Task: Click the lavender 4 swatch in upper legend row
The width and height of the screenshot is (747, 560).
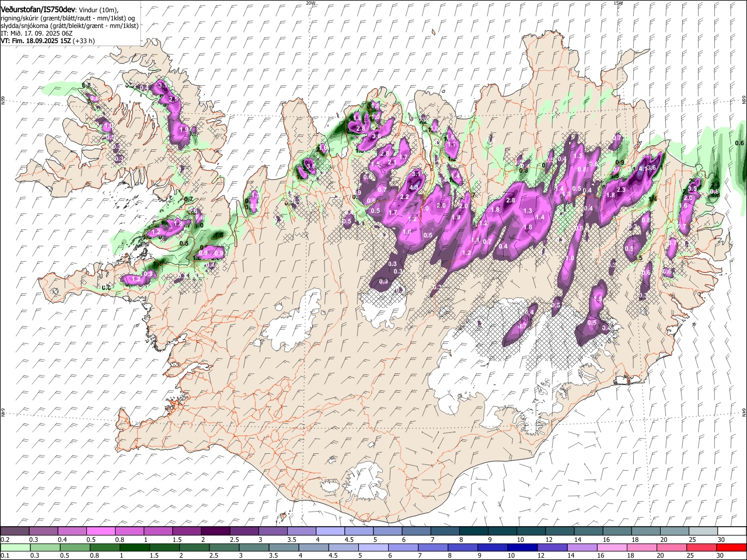Action: pyautogui.click(x=330, y=531)
